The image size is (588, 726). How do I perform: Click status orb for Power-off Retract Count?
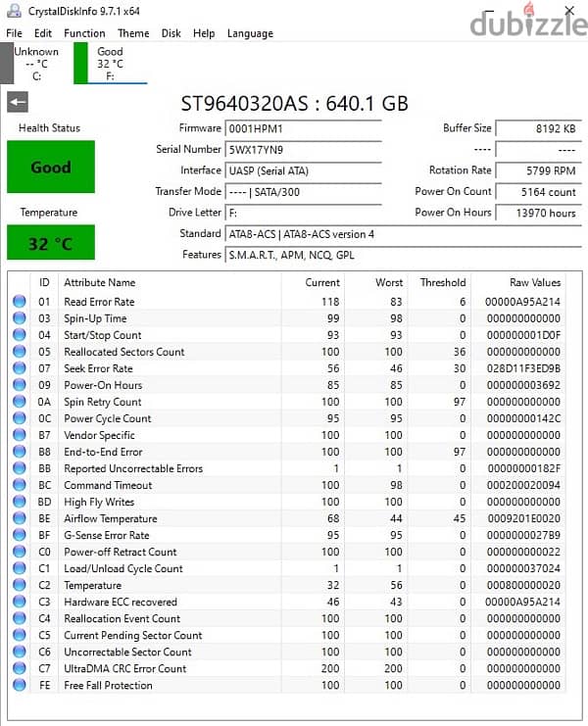pyautogui.click(x=20, y=552)
